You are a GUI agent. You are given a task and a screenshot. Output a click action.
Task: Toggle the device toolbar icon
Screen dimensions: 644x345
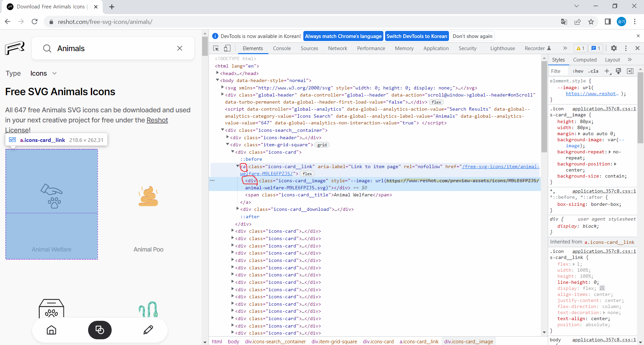227,48
